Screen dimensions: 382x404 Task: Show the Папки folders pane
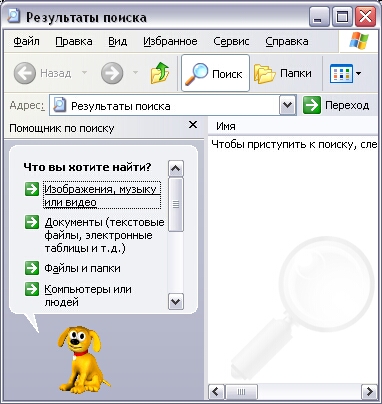tap(283, 73)
